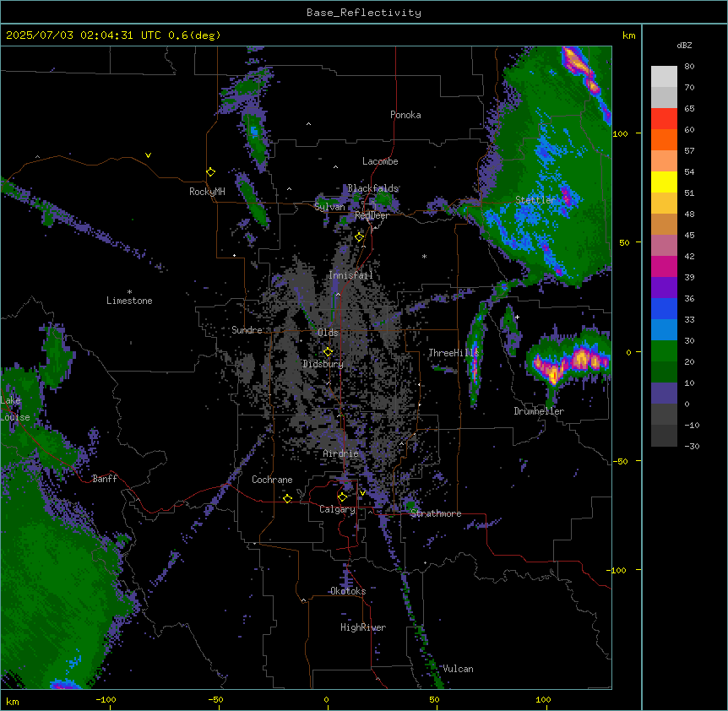Click the 50 tick on bottom axis

pos(435,699)
